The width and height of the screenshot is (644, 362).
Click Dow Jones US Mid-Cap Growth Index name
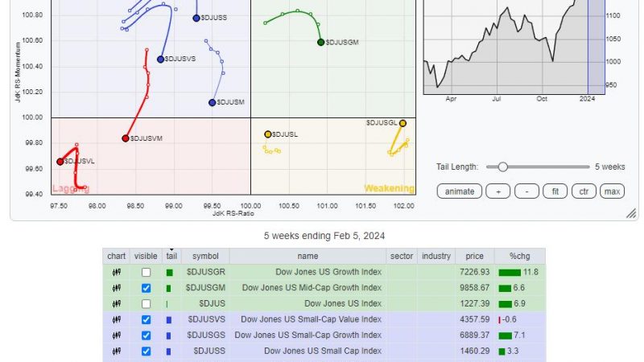(x=312, y=288)
